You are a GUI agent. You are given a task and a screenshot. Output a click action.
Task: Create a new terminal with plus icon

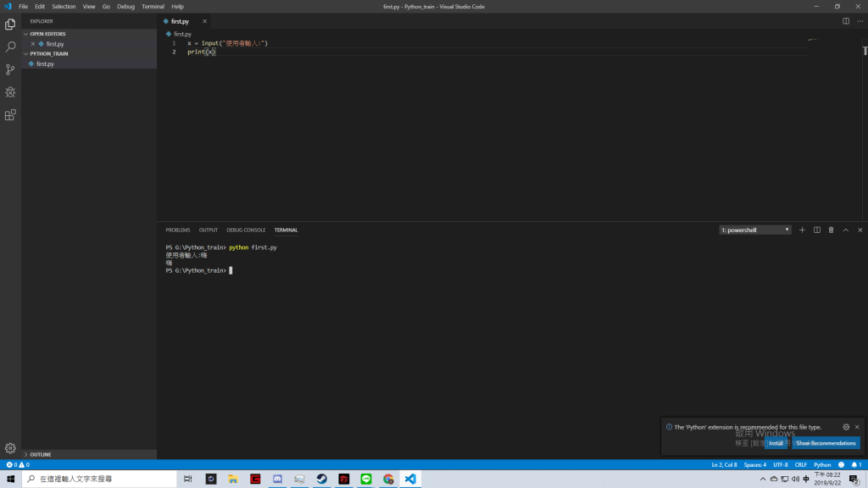point(802,230)
